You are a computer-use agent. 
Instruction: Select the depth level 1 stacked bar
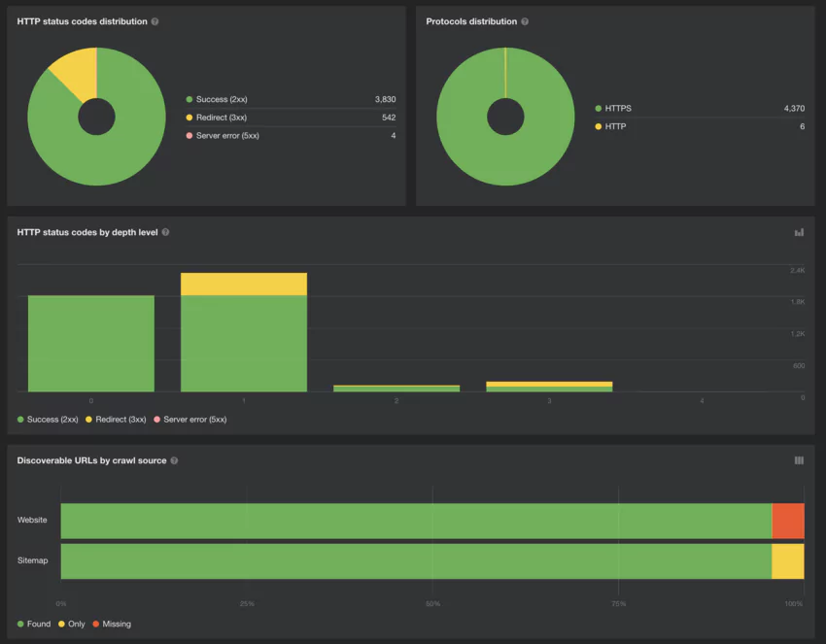[243, 330]
